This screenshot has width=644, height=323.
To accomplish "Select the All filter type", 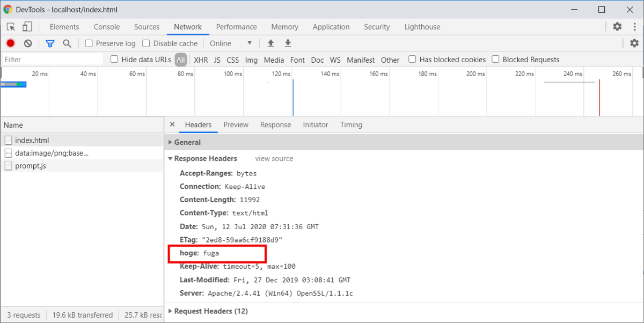I will pyautogui.click(x=181, y=60).
